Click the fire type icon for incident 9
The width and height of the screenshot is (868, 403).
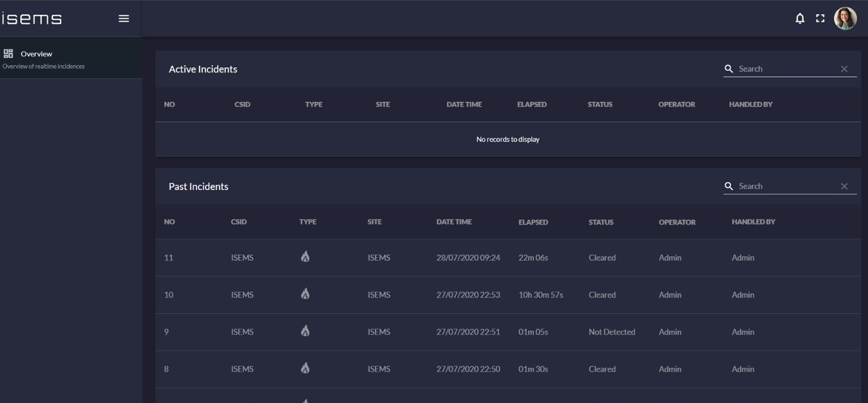click(x=305, y=331)
